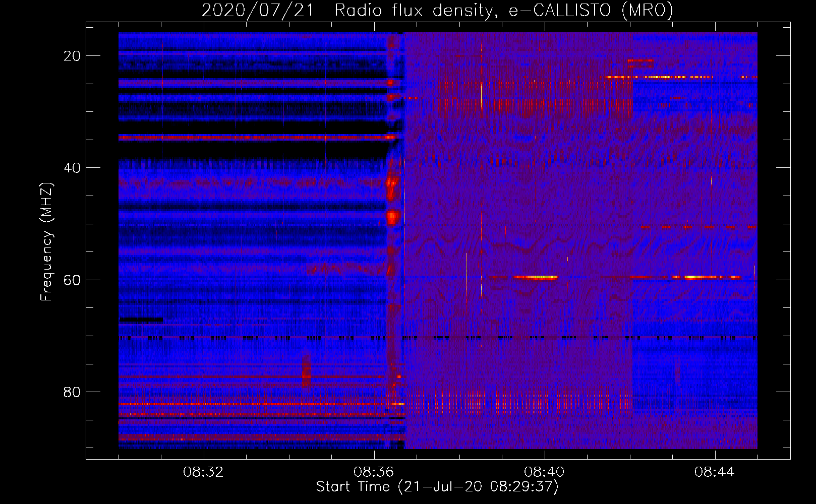This screenshot has width=816, height=504.
Task: Click the plot title '2020/07/21 Radio flux density, e-CALLISTO (MRO)'
Action: point(437,11)
